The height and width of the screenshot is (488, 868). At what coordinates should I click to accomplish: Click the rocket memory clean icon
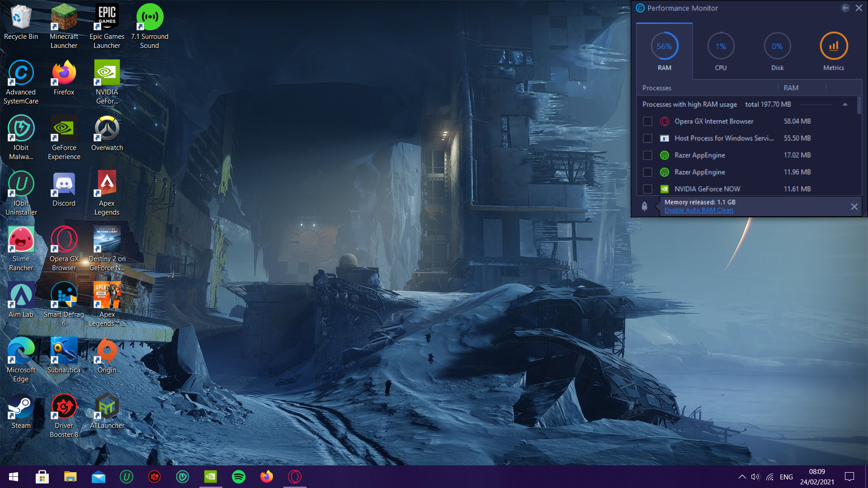coord(645,206)
